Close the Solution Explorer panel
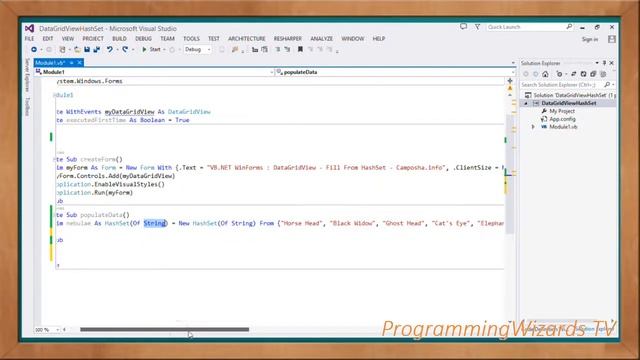This screenshot has width=640, height=360. click(611, 63)
